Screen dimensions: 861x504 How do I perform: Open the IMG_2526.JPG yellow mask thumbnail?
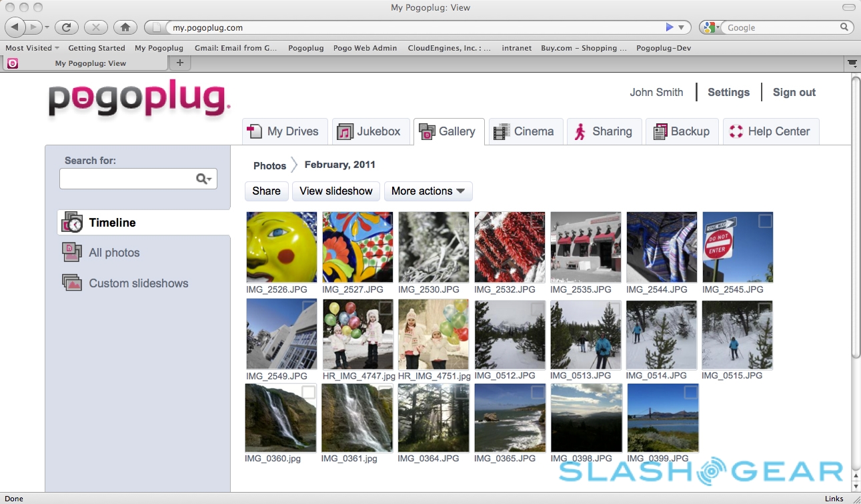click(281, 247)
